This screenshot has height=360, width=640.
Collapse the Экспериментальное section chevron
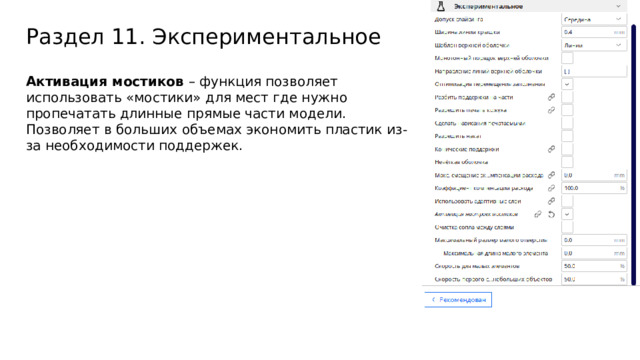(618, 6)
